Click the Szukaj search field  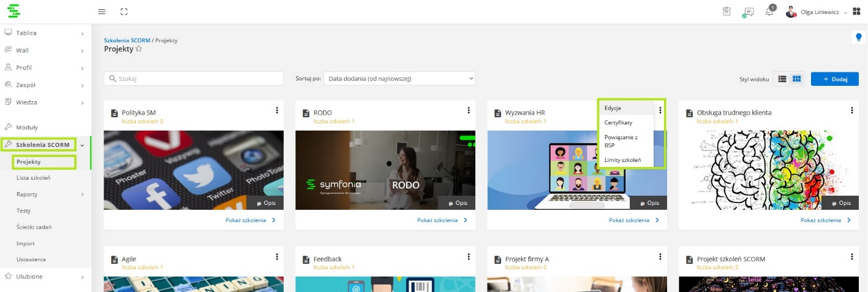coord(194,79)
